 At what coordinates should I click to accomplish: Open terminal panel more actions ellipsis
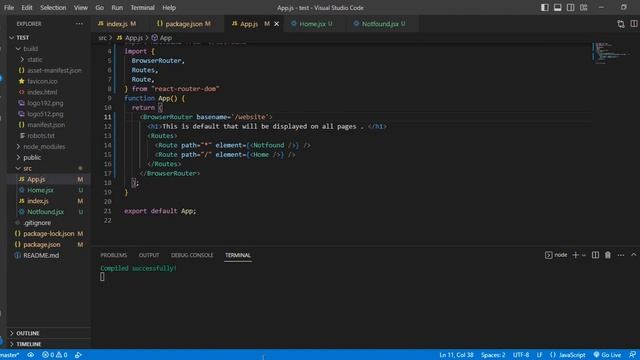621,255
